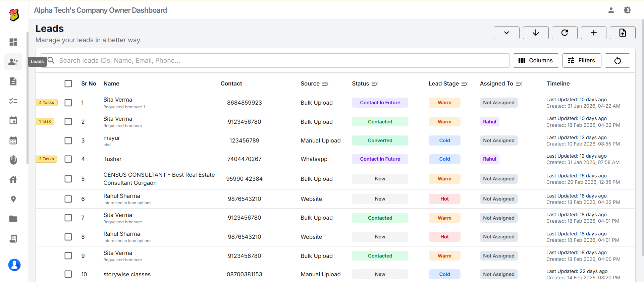
Task: Open the Columns button
Action: 536,61
